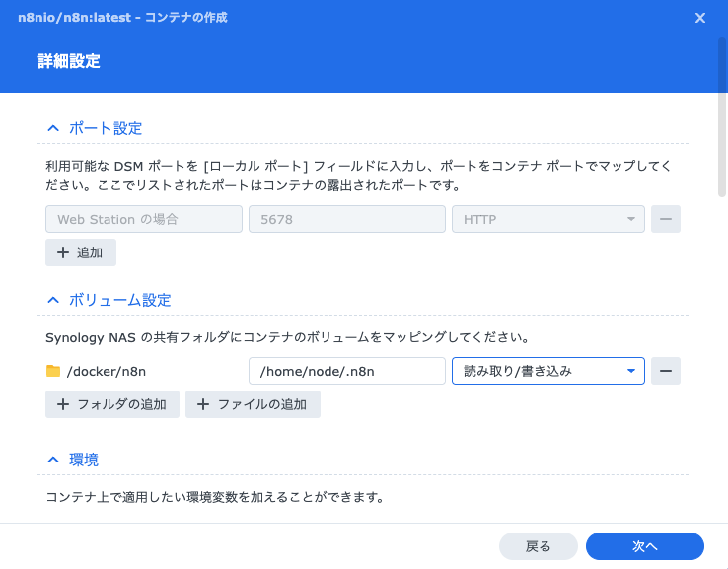Click 追加 button to add a port
The image size is (728, 569).
click(81, 252)
